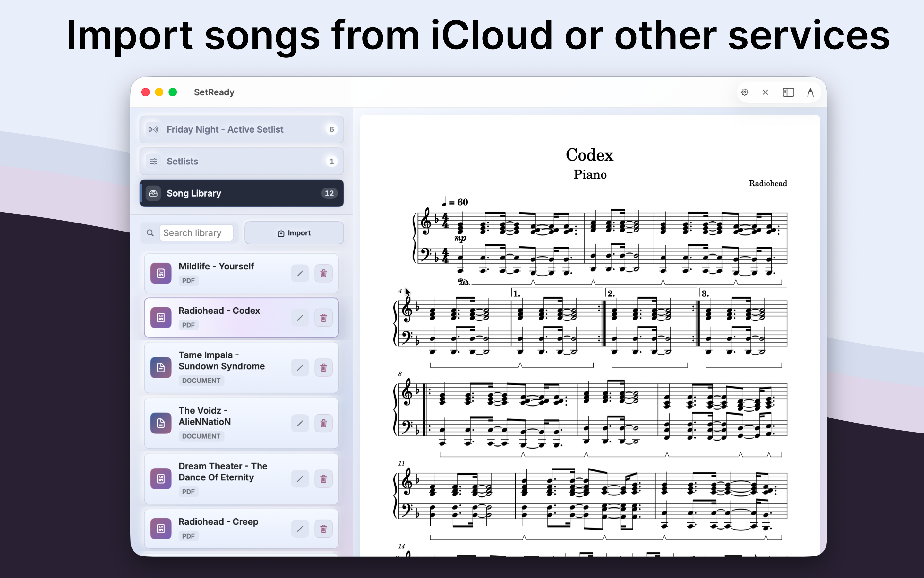Open the Radiohead - Creep title
The height and width of the screenshot is (578, 924).
pos(218,522)
